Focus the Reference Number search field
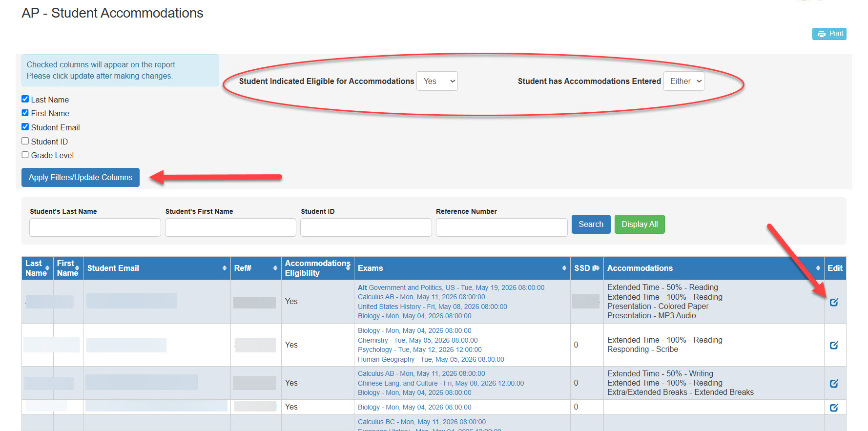Viewport: 868px width, 431px height. click(x=501, y=227)
